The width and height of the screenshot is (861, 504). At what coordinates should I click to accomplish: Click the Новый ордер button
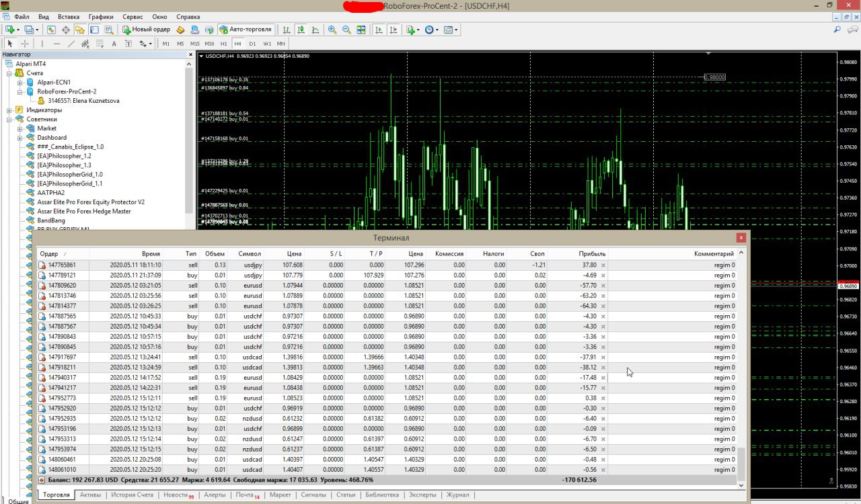click(146, 30)
